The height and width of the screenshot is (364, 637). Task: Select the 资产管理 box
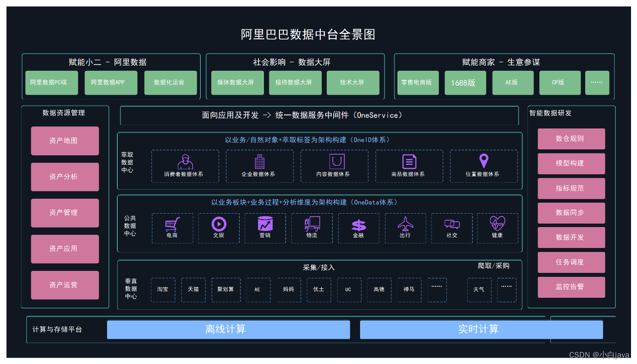coord(65,213)
